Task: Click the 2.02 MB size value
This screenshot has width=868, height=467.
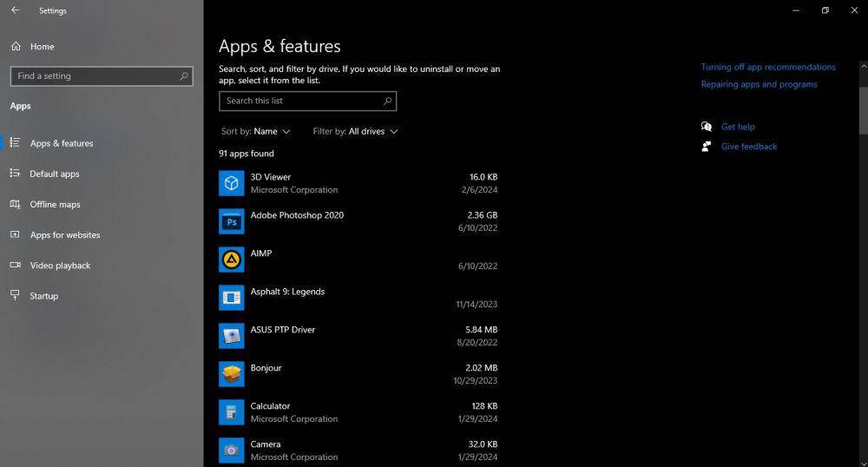Action: click(481, 368)
